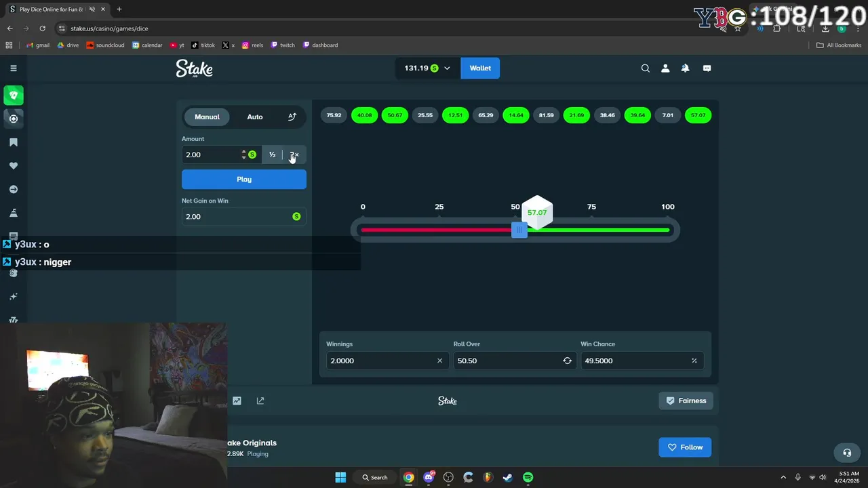Open a new browser tab

[119, 9]
